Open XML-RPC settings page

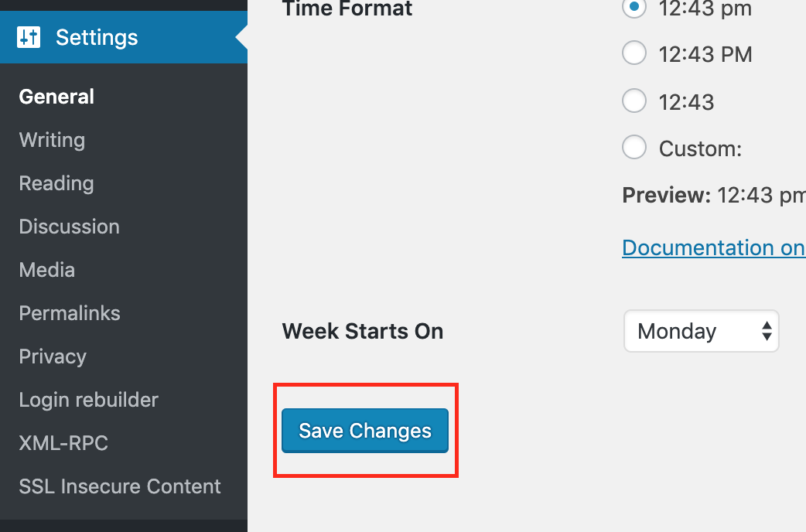coord(63,443)
